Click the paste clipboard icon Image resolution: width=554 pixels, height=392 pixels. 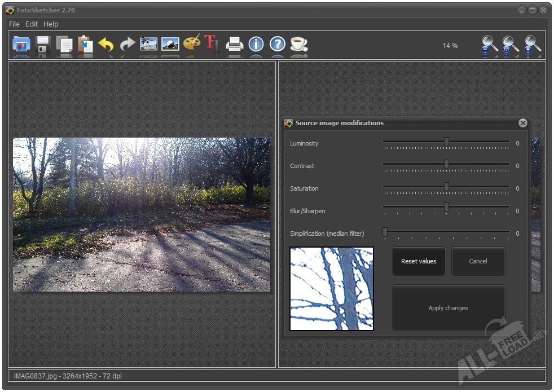[x=86, y=45]
